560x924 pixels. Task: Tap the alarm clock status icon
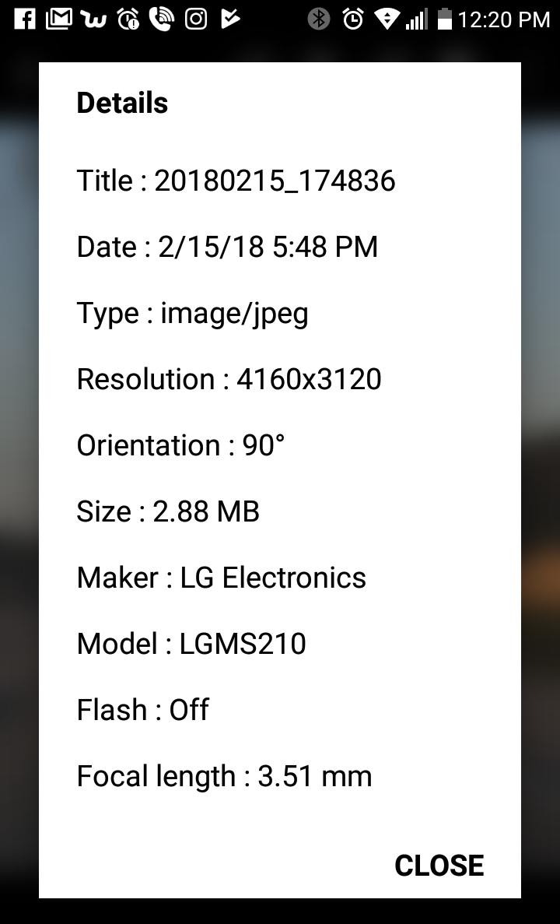click(353, 19)
